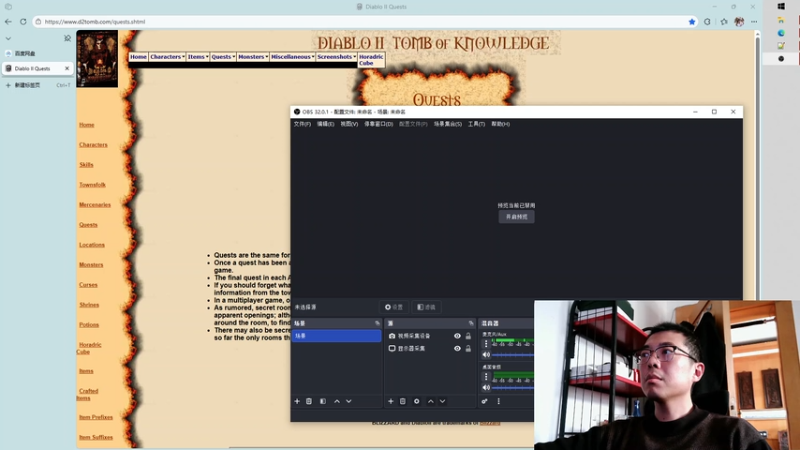Open browser three-dot settings menu
800x450 pixels.
click(754, 21)
